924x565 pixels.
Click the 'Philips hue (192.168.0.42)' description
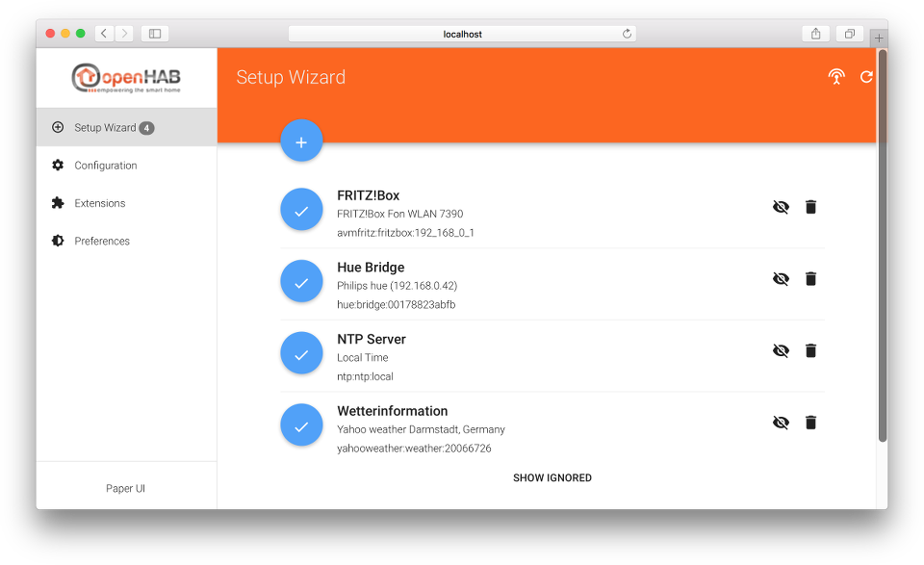pos(398,286)
